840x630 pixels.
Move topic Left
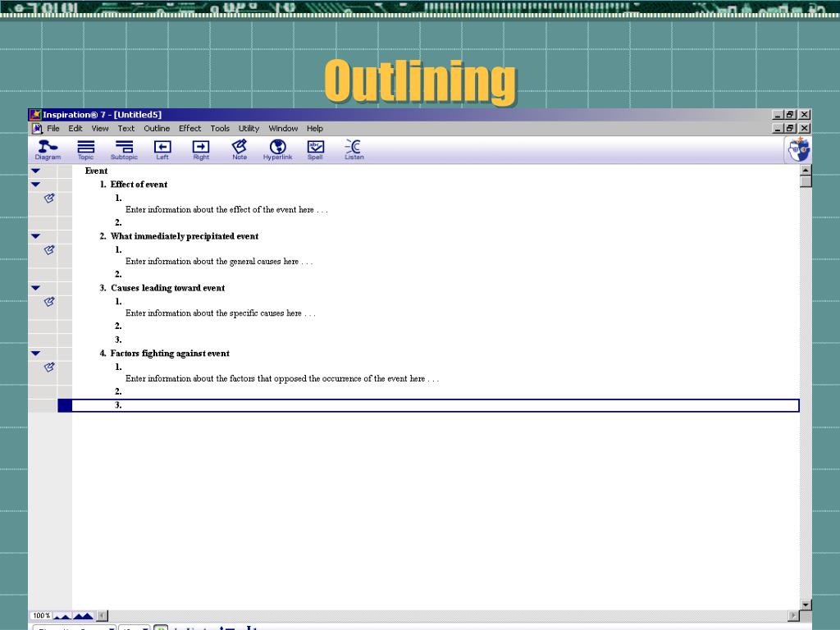click(162, 149)
